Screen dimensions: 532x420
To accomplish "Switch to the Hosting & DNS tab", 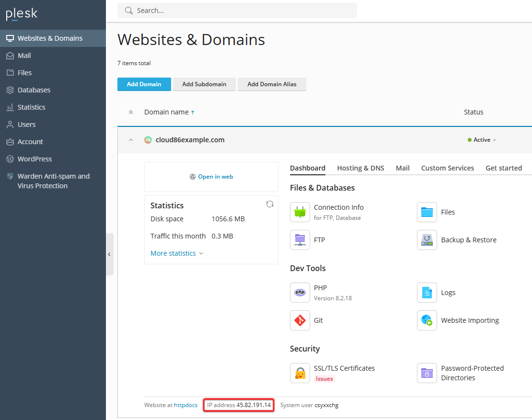I will 360,168.
